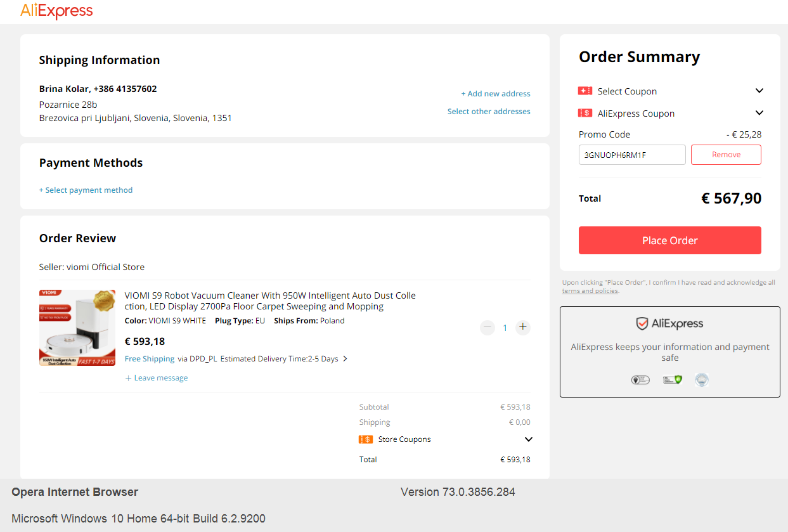Remove the applied promo code

(x=726, y=155)
